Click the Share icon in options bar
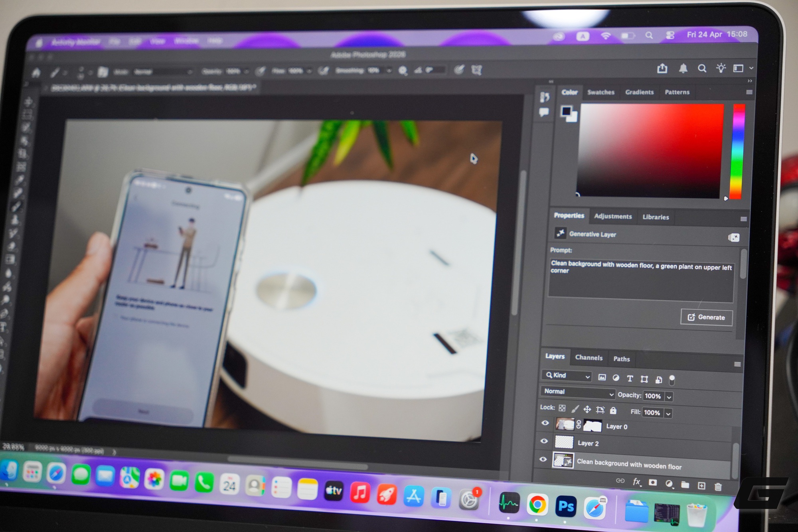The height and width of the screenshot is (532, 798). pyautogui.click(x=662, y=69)
